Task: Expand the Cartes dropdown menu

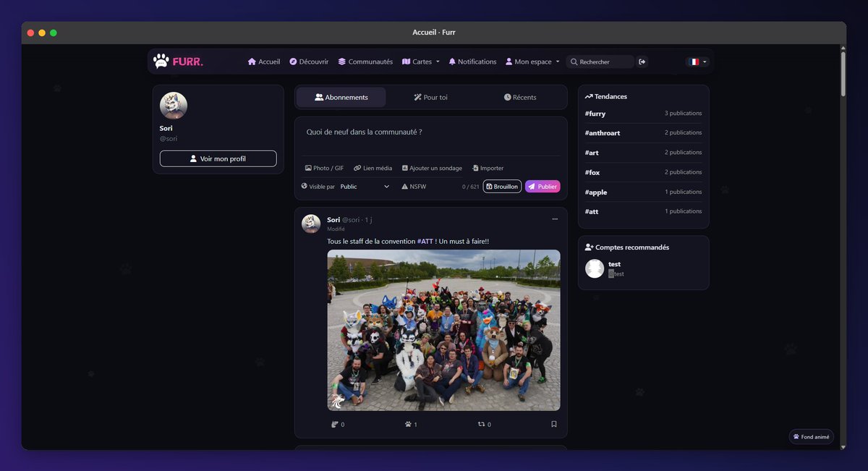Action: (421, 61)
